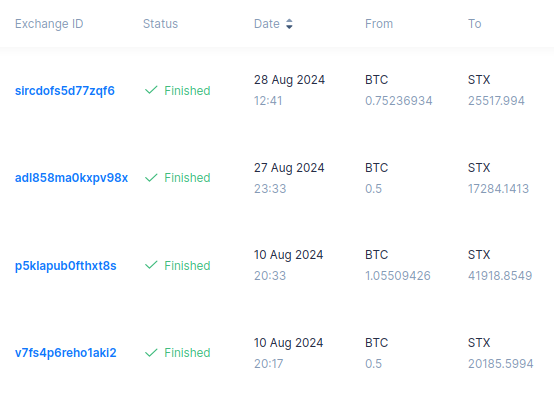Open exchange sircdofs5d77zqf6
The height and width of the screenshot is (396, 554).
65,91
